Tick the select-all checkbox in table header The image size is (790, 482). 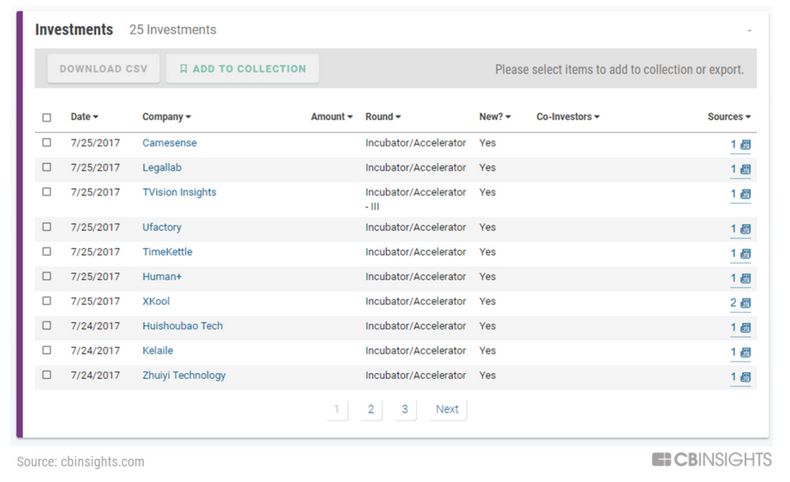[46, 118]
